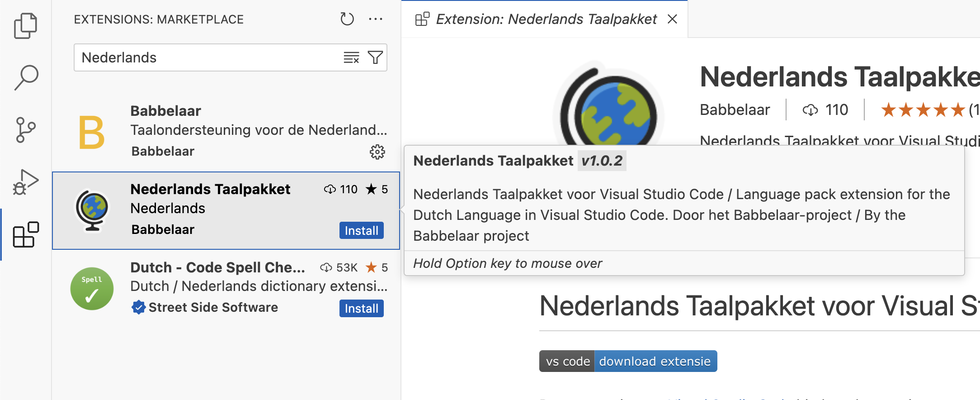The image size is (980, 400).
Task: Open the Source Control view
Action: 26,130
